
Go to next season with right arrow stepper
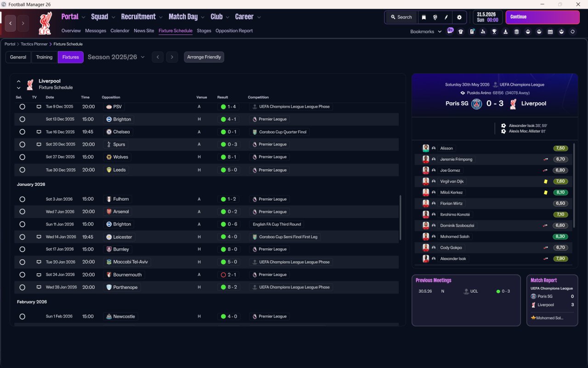172,57
